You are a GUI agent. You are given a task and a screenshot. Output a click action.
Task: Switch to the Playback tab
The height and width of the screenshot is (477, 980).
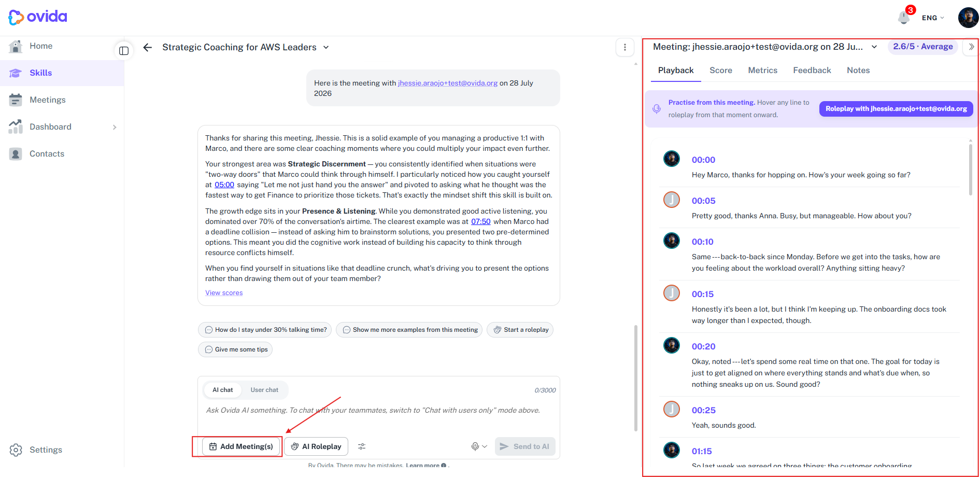click(676, 71)
